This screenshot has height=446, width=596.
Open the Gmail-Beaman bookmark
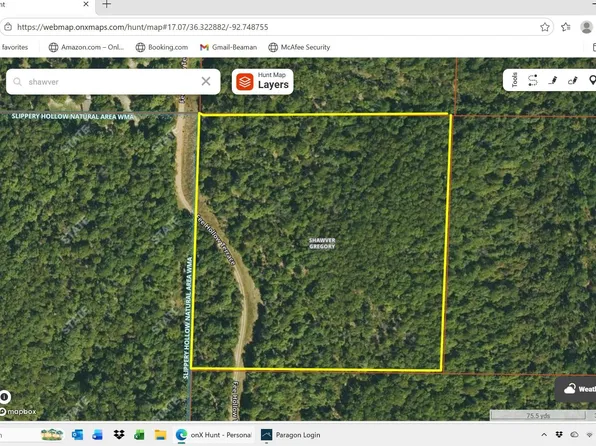(x=228, y=47)
